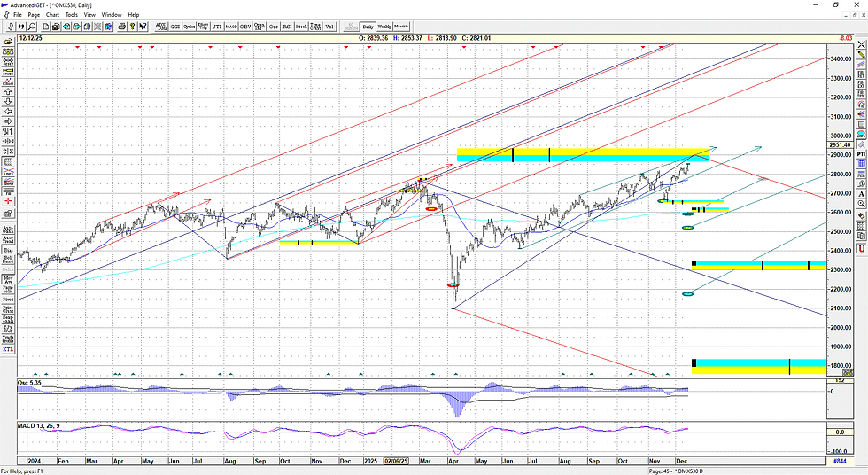The width and height of the screenshot is (868, 475).
Task: Switch chart to 60 Minute timeframe
Action: click(x=351, y=27)
